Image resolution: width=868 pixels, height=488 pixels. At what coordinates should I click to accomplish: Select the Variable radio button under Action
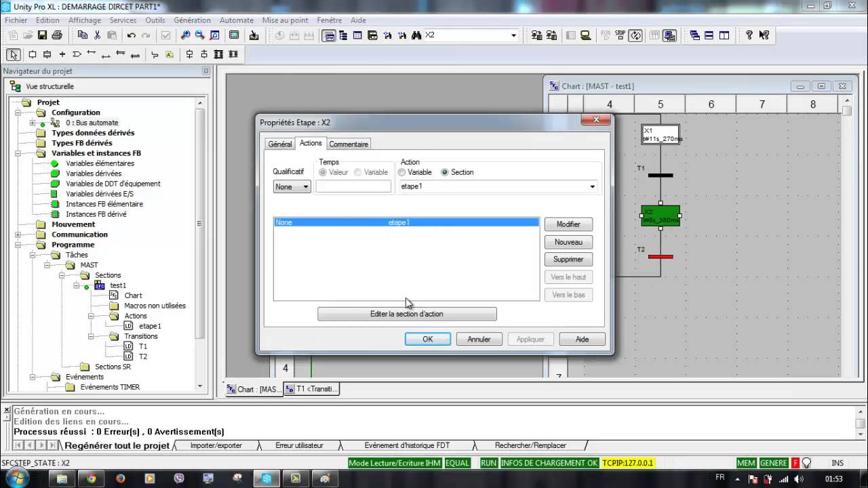coord(402,172)
